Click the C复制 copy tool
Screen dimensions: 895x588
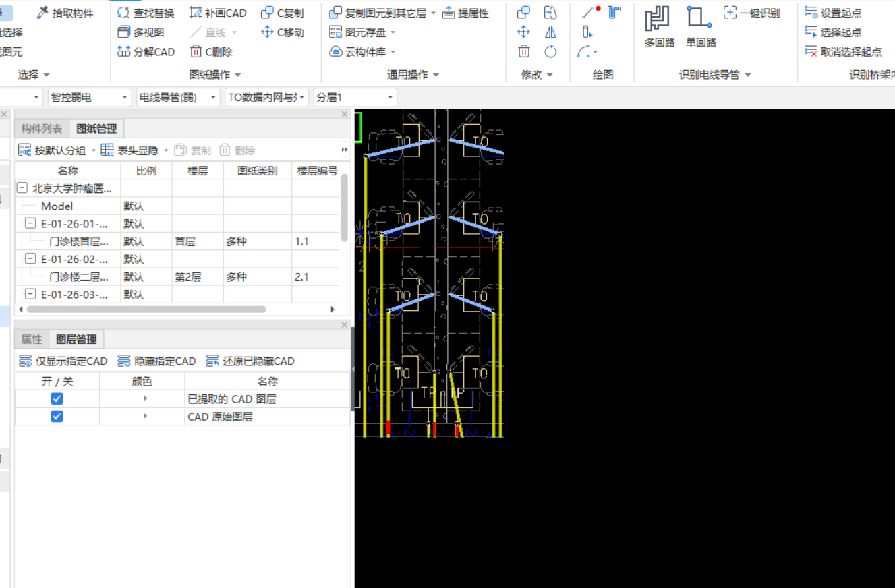coord(282,13)
